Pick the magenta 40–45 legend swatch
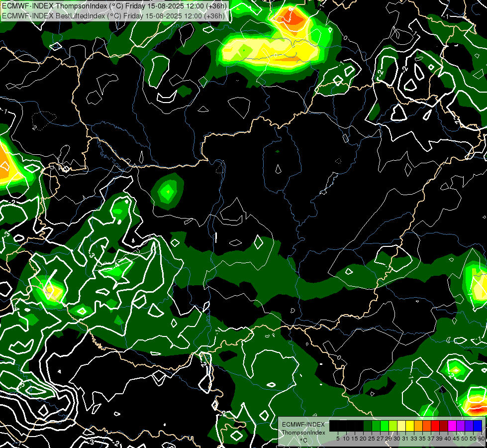 (x=452, y=426)
